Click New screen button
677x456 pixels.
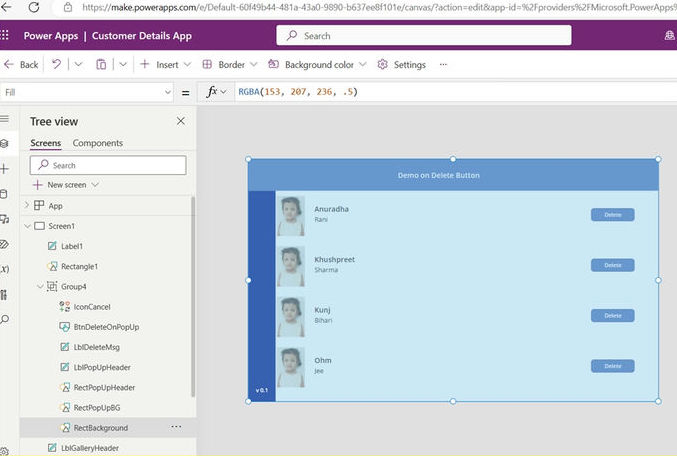pos(60,185)
